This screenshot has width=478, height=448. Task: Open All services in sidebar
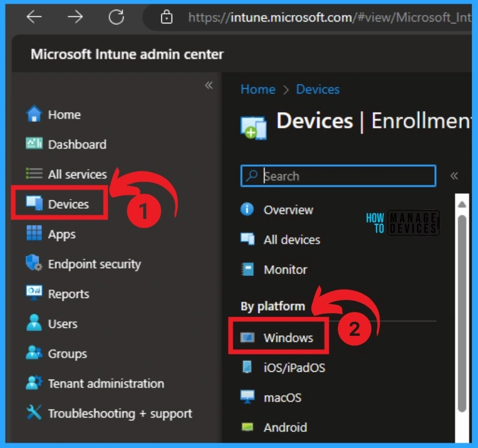[77, 175]
